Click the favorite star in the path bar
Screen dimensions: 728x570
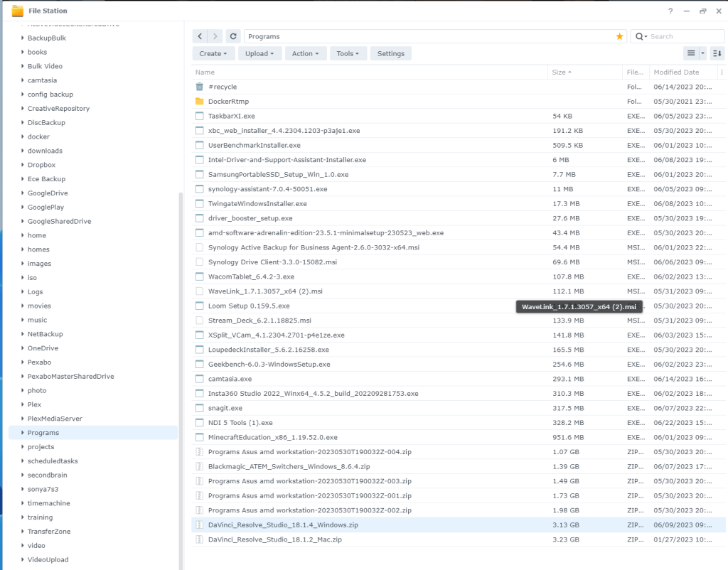click(619, 36)
